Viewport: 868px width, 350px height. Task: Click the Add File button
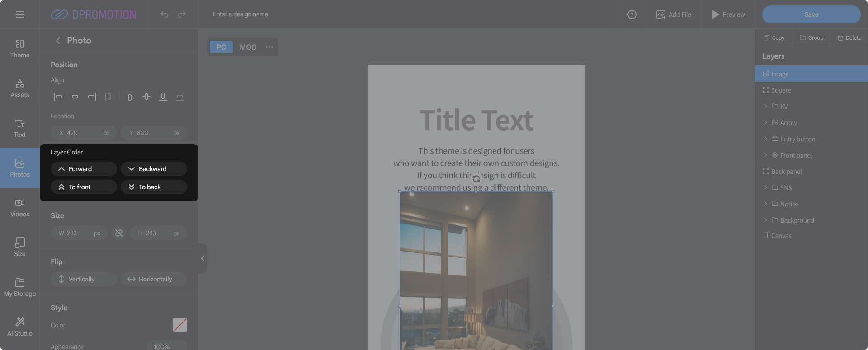point(674,14)
